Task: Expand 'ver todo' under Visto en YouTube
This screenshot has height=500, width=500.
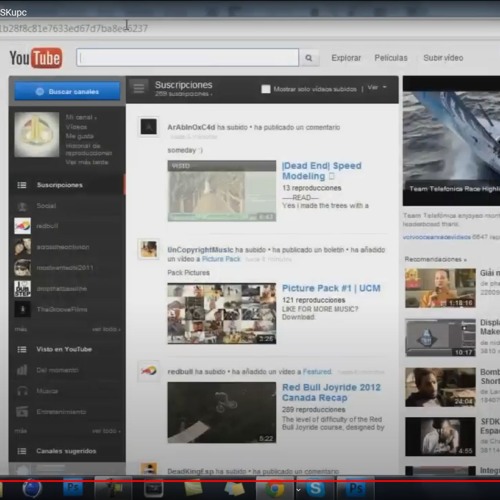Action: [x=106, y=431]
